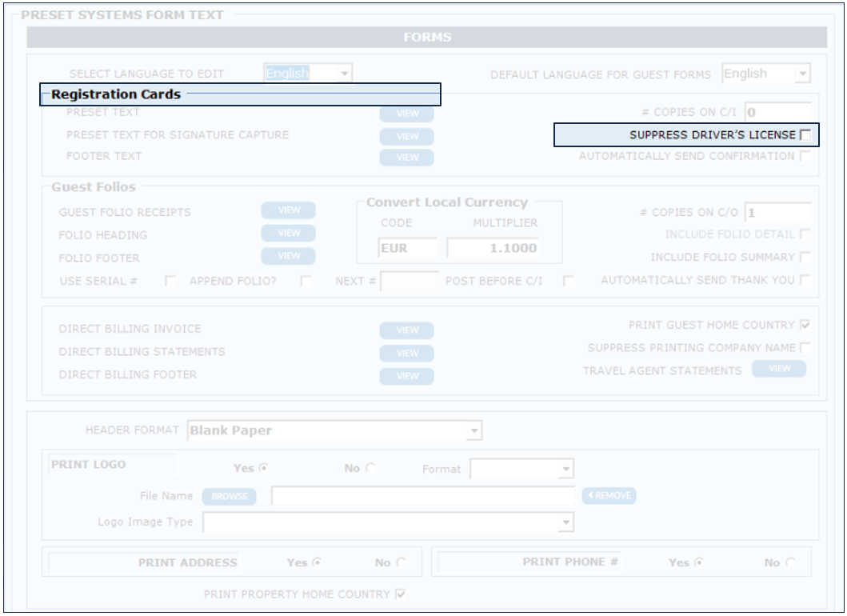Click VIEW beside Direct Billing Invoice
Image resolution: width=847 pixels, height=616 pixels.
click(406, 330)
